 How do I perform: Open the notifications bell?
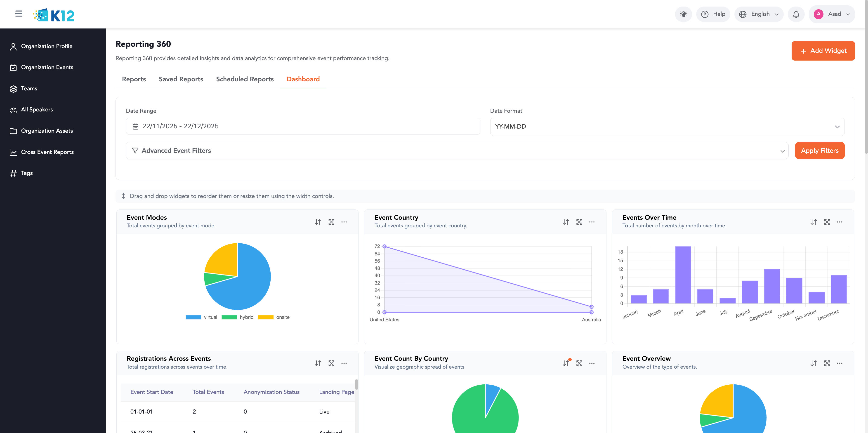coord(796,14)
